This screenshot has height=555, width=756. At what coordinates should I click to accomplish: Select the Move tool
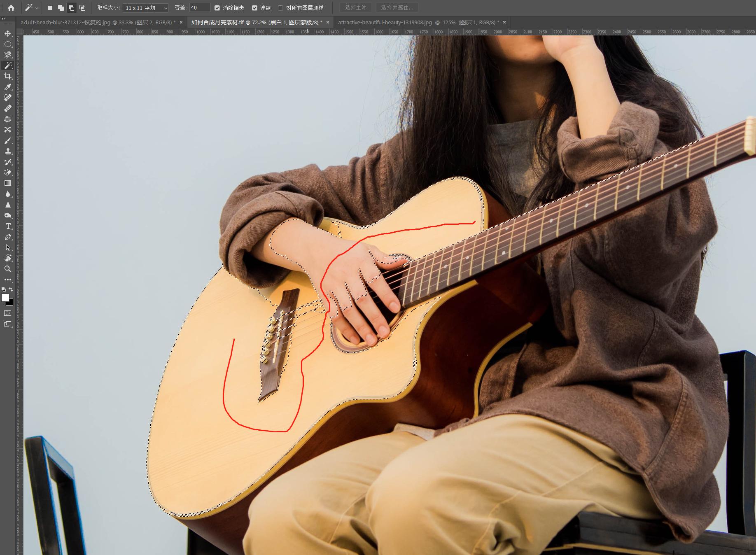point(7,33)
